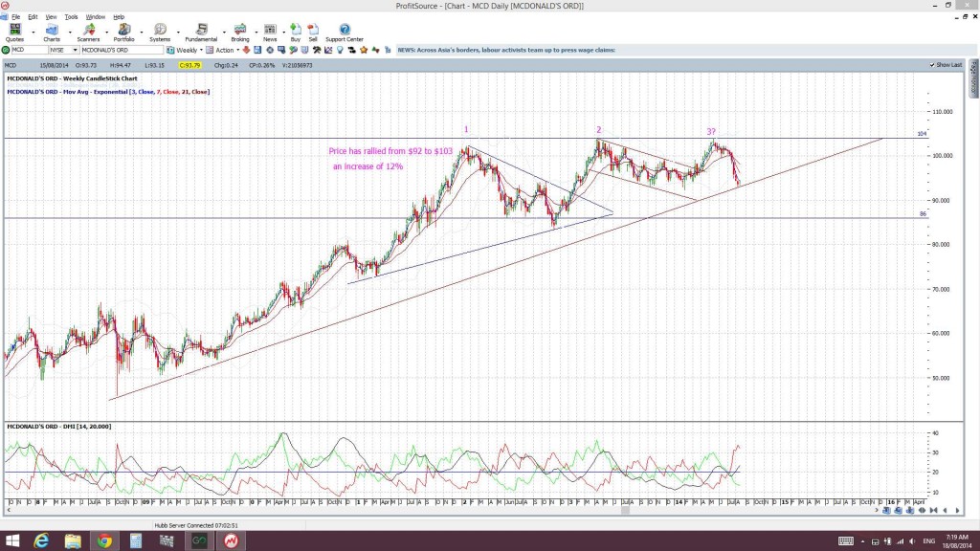Open Internet Explorer from the taskbar

coord(41,540)
